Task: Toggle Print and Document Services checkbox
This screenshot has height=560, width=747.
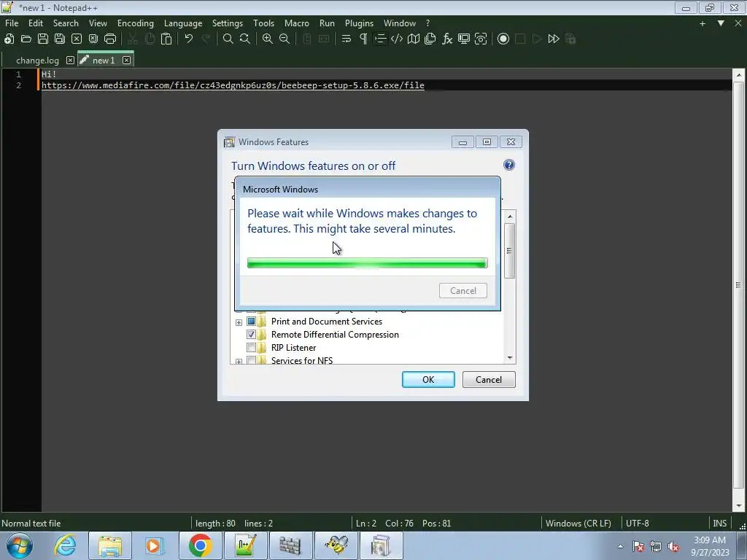Action: 251,322
